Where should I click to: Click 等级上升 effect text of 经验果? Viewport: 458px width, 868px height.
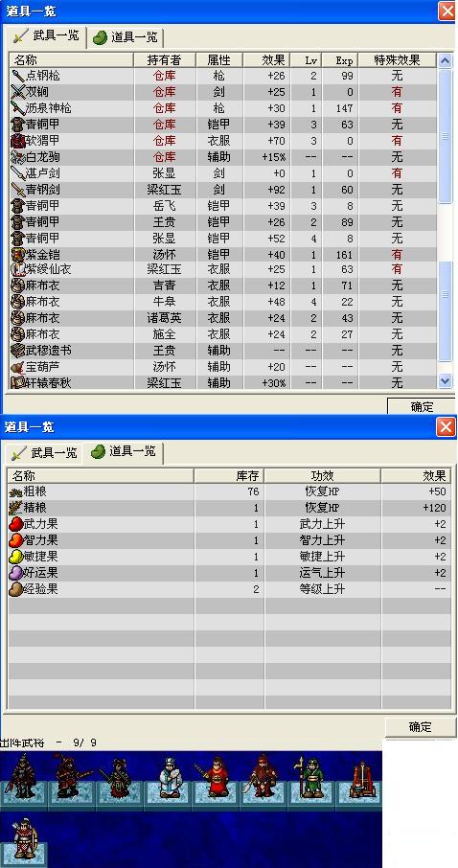(x=322, y=589)
